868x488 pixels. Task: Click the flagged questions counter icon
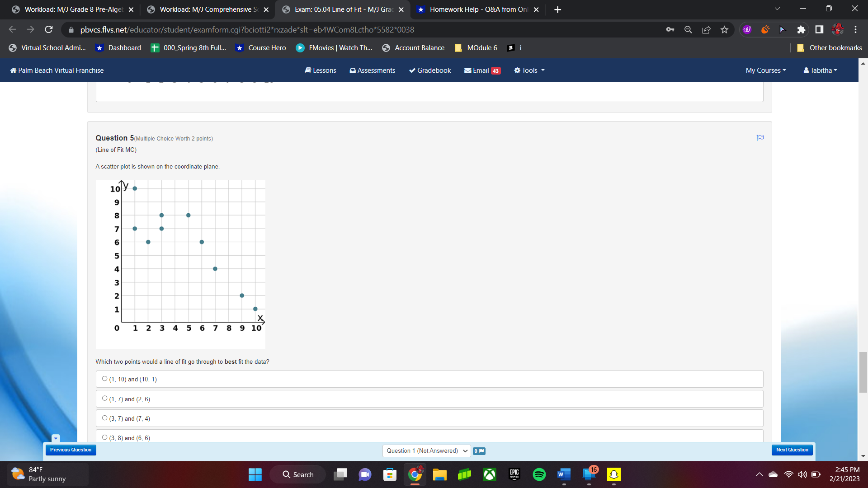(479, 451)
